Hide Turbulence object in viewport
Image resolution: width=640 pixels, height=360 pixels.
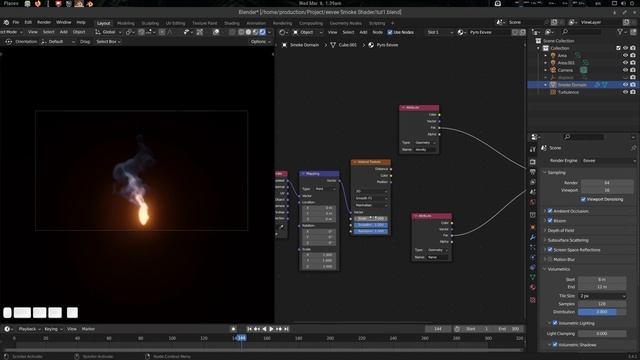(x=625, y=92)
